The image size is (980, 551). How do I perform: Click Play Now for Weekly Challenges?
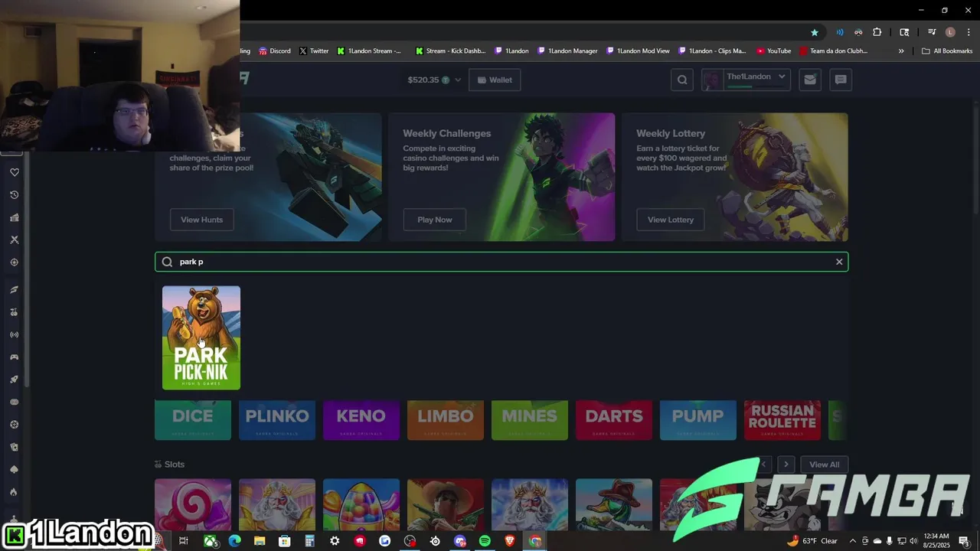click(x=435, y=220)
